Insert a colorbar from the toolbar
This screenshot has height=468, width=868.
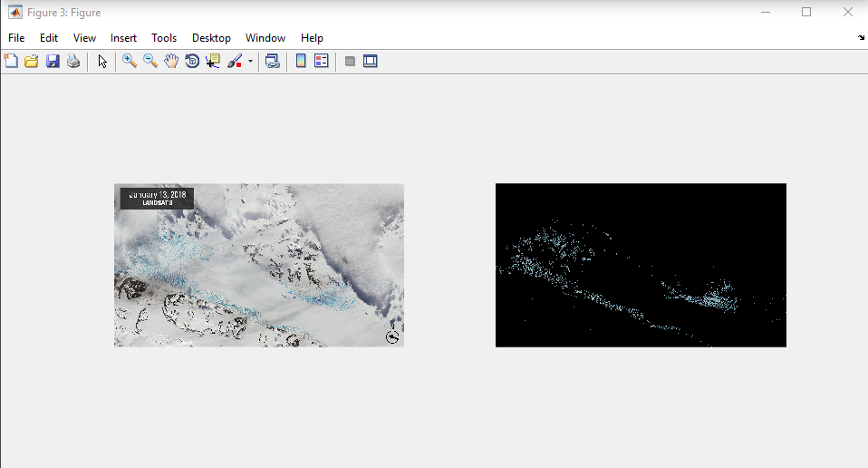point(301,62)
